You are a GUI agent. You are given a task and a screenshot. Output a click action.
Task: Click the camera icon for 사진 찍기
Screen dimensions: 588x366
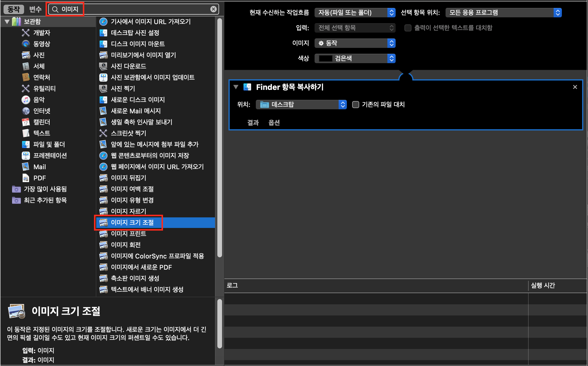(103, 88)
